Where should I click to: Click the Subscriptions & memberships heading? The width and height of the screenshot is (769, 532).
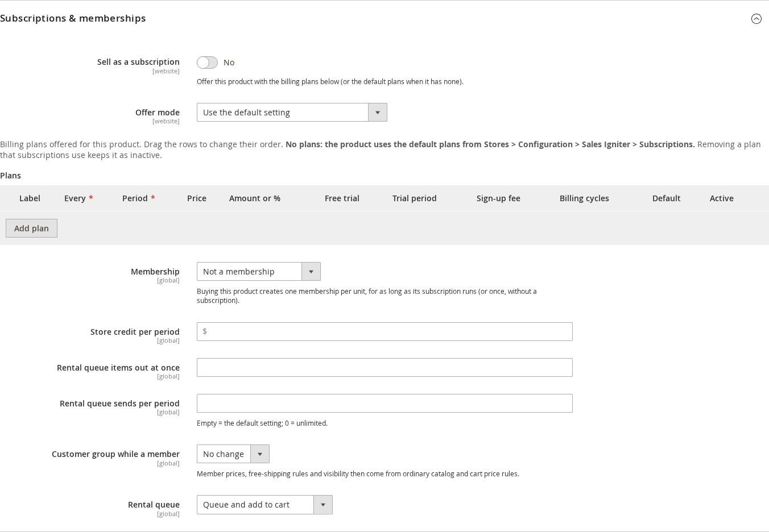pos(73,18)
